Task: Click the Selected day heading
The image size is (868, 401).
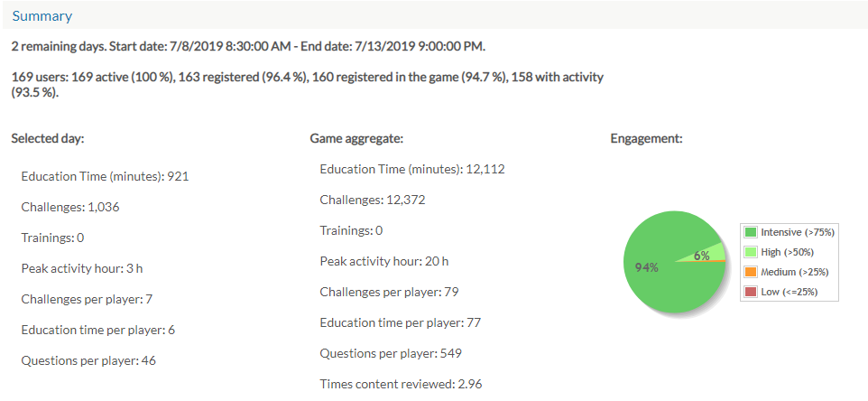Action: [48, 138]
